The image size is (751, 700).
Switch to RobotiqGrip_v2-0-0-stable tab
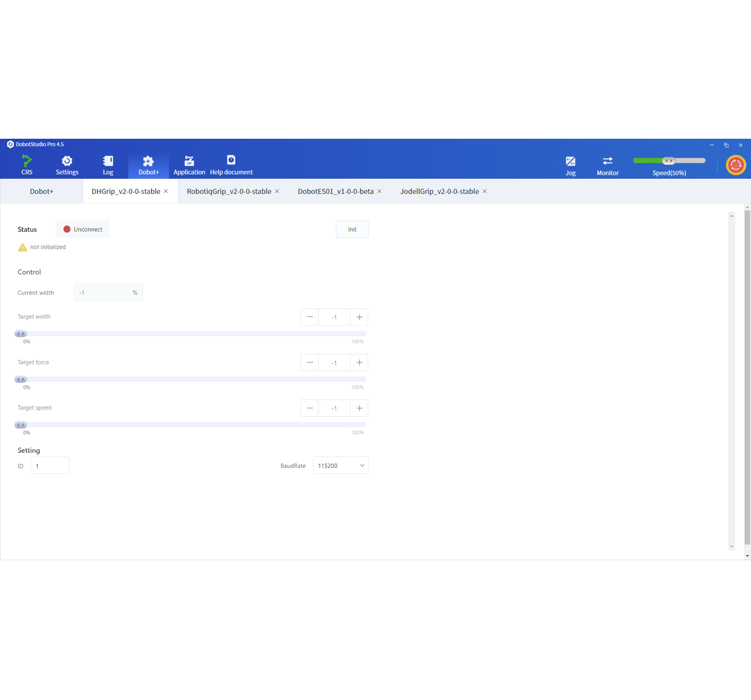tap(229, 191)
